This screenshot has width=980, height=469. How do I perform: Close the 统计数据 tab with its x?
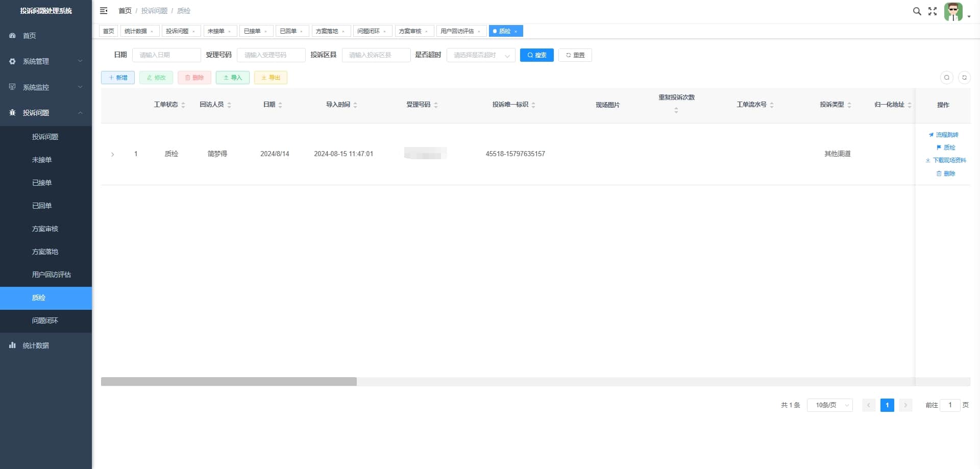click(152, 32)
